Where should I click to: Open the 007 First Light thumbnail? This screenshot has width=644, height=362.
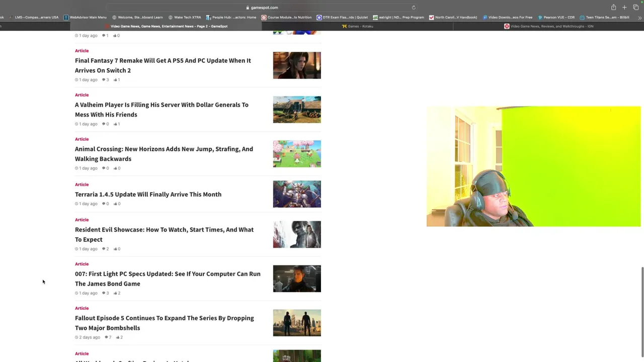[x=297, y=279]
